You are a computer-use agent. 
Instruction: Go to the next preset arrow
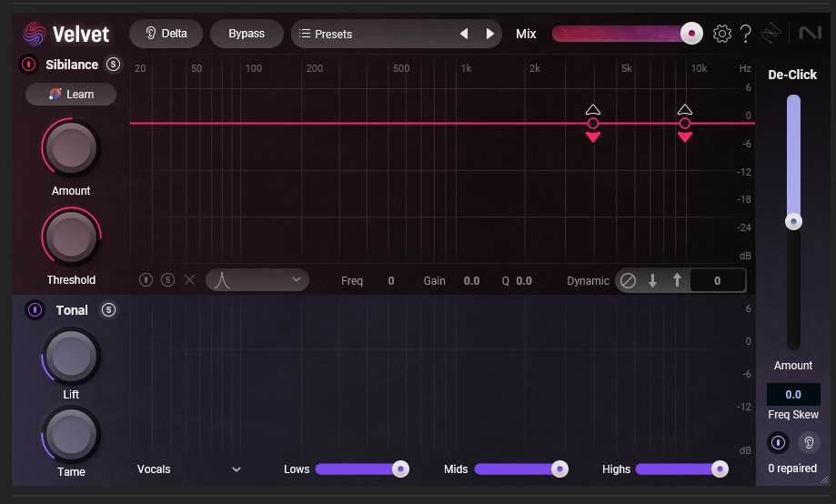pyautogui.click(x=490, y=34)
